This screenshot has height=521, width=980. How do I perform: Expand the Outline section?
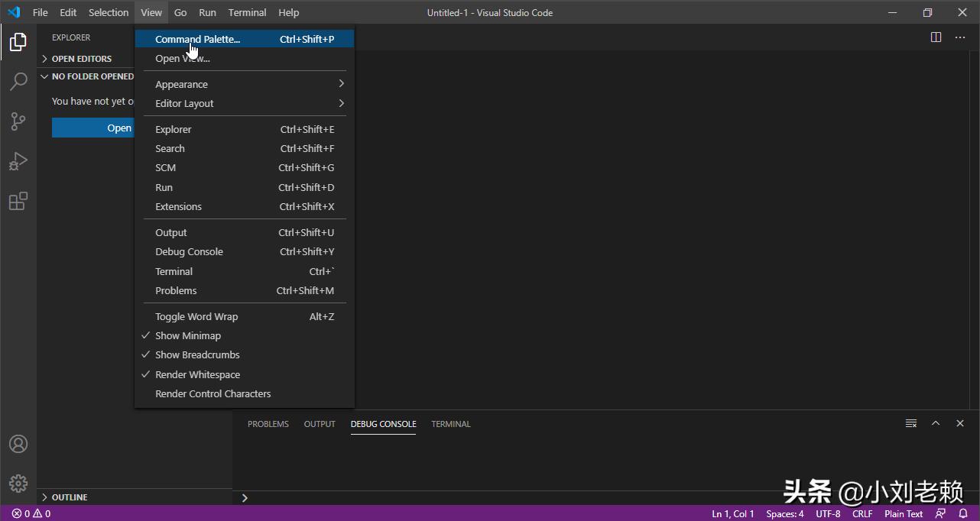point(69,497)
